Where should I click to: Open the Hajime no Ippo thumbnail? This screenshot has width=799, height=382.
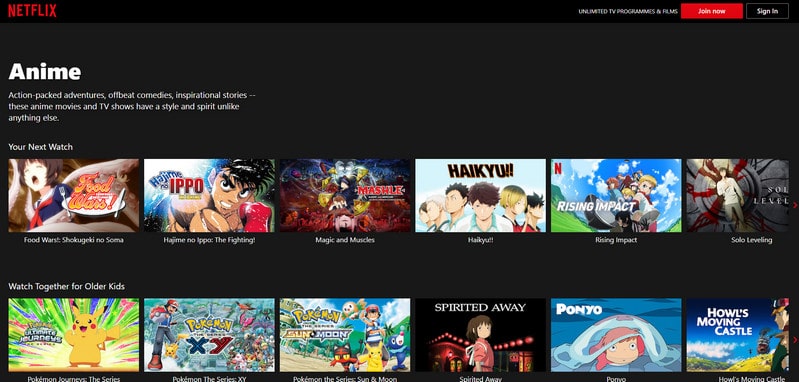tap(209, 196)
